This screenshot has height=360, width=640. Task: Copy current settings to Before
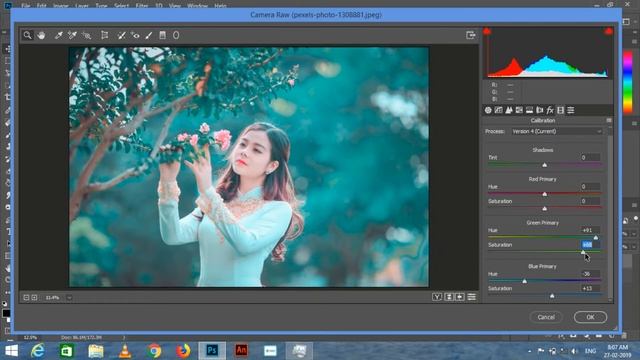[x=460, y=297]
